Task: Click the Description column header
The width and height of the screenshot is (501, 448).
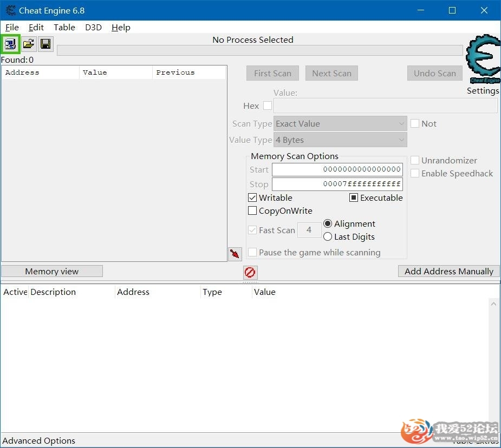Action: click(72, 292)
